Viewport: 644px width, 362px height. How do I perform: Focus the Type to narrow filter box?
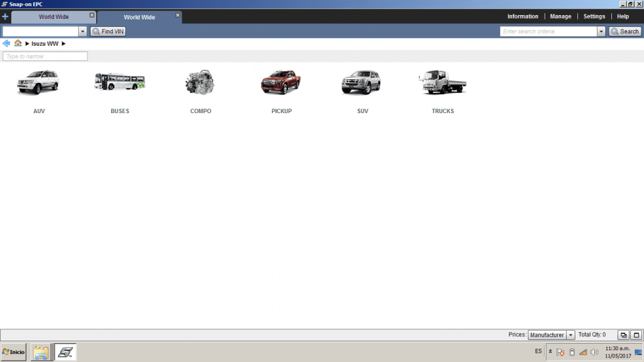point(45,56)
